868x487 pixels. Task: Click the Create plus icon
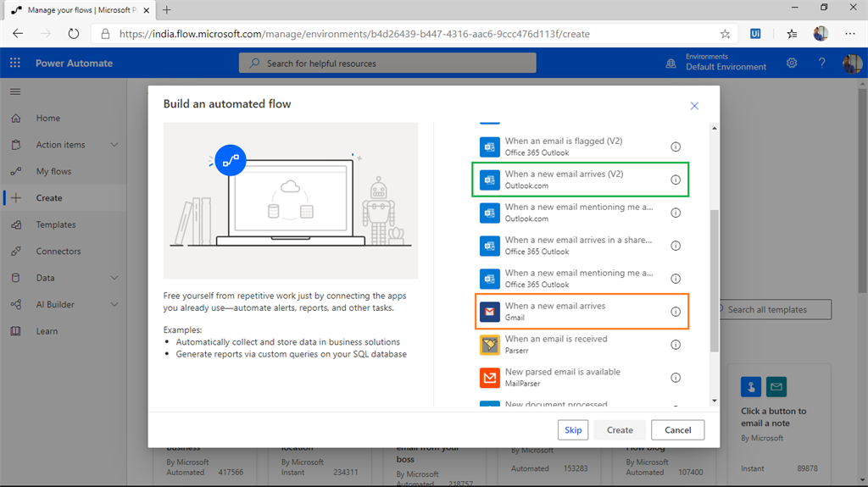pos(16,198)
